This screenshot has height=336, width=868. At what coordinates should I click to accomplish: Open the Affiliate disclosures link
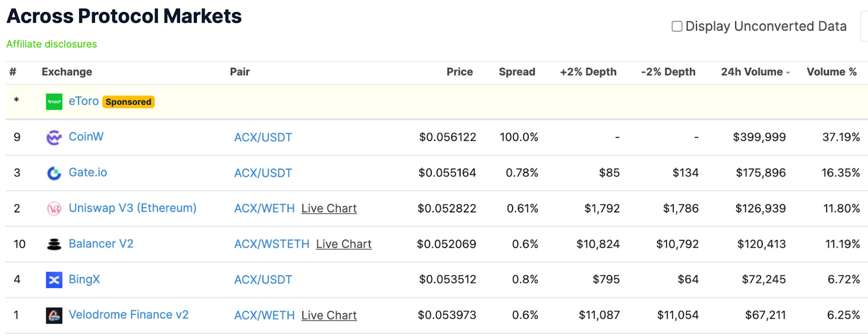pyautogui.click(x=52, y=44)
